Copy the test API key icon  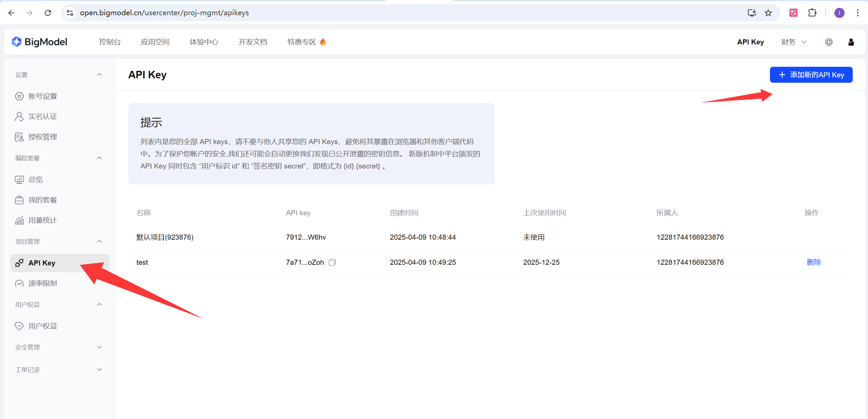(332, 262)
